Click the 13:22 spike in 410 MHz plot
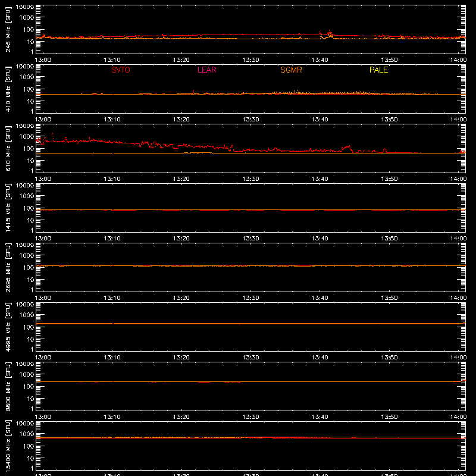Screen dimensions: 476x476 point(194,92)
